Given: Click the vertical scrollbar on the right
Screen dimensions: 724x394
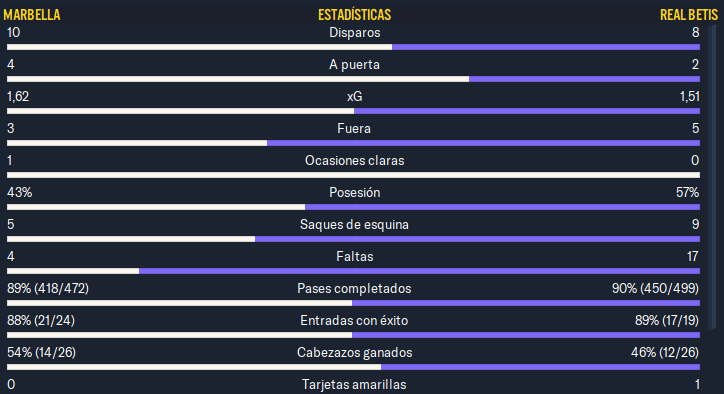Looking at the screenshot, I should pyautogui.click(x=712, y=178).
